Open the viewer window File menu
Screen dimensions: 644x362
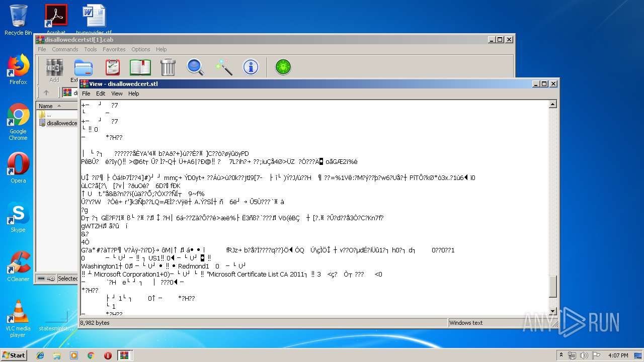(86, 94)
